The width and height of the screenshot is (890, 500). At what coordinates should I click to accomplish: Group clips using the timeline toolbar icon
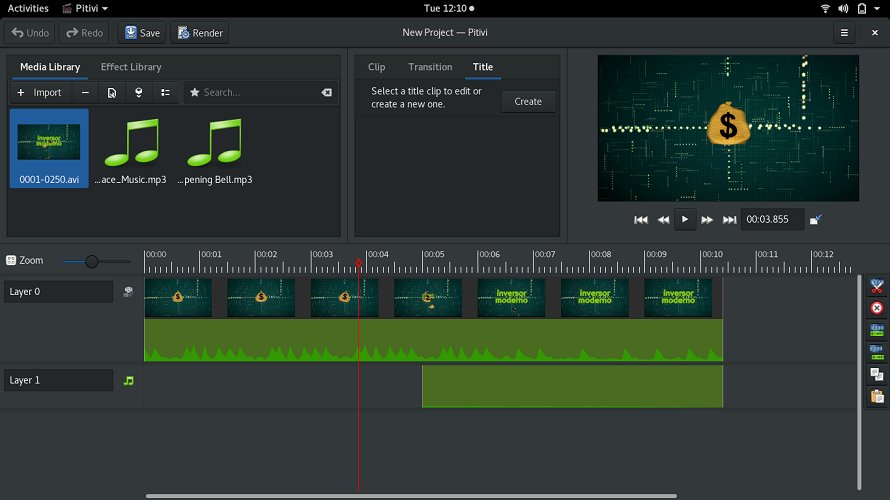click(x=877, y=330)
